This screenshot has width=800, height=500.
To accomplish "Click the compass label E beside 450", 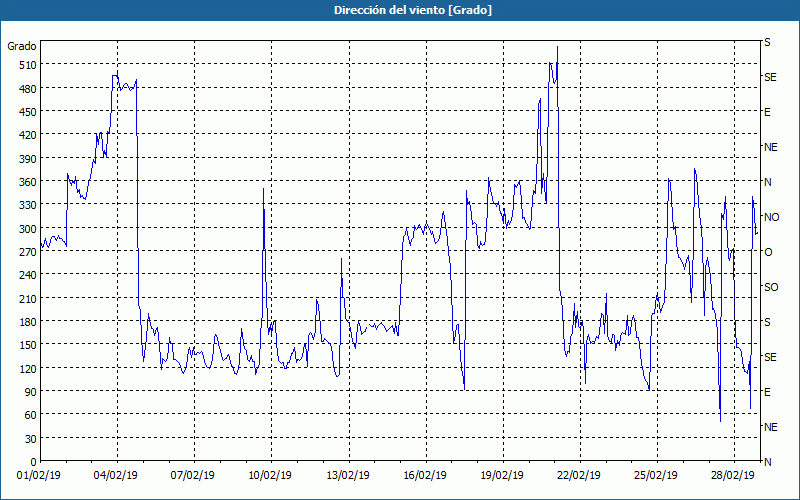I will click(767, 112).
